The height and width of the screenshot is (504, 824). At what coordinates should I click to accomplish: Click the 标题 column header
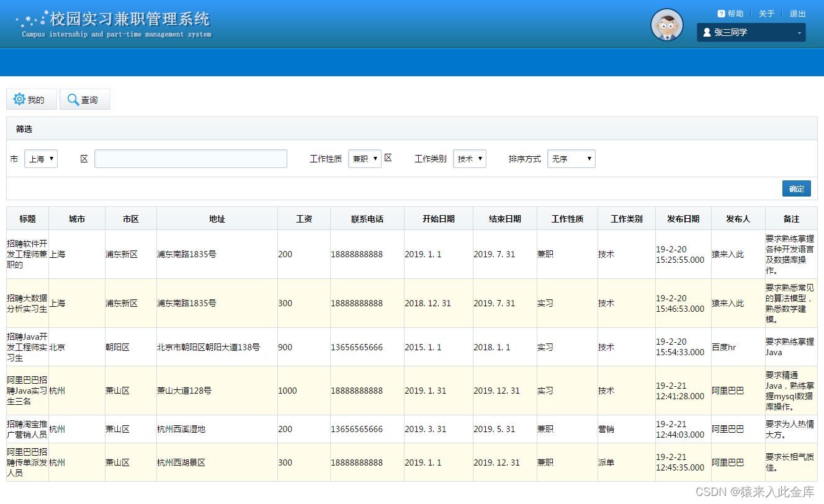(27, 219)
